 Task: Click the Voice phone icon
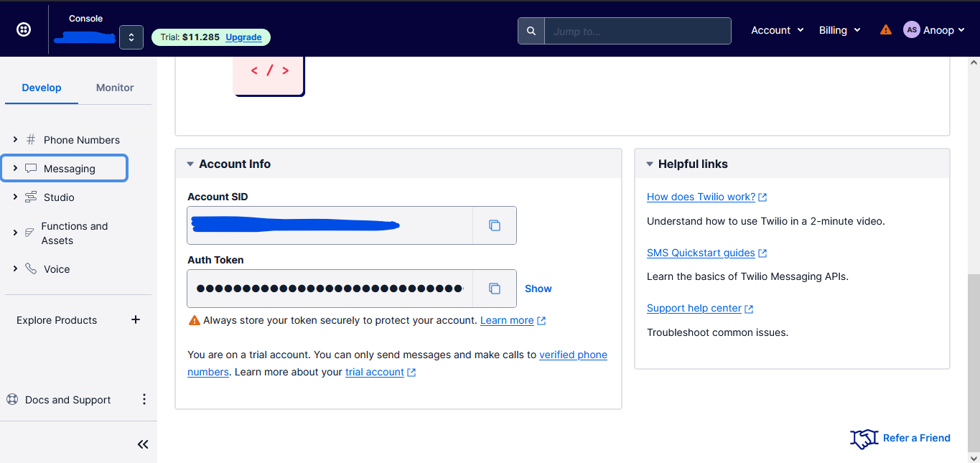[x=31, y=268]
